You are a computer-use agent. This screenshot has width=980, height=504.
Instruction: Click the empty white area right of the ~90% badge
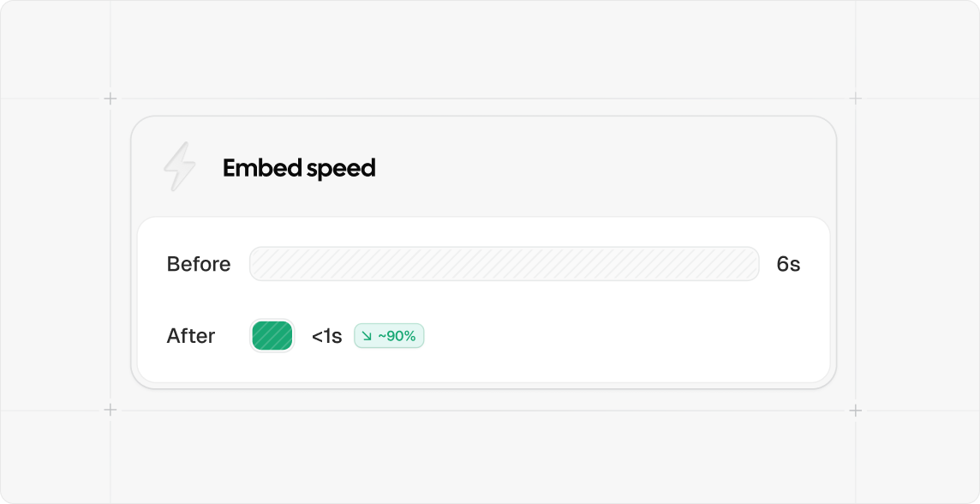[625, 336]
